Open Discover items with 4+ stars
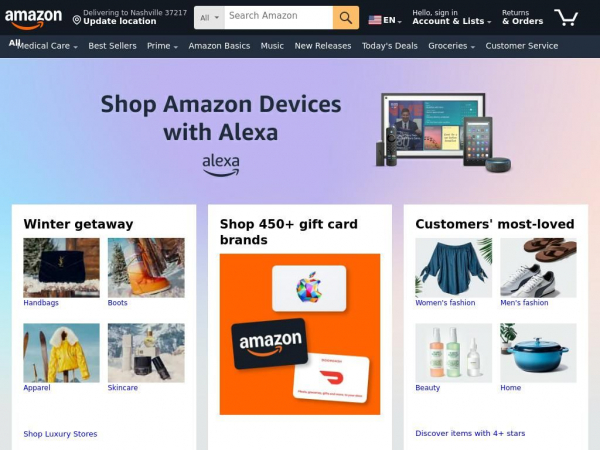 [470, 433]
